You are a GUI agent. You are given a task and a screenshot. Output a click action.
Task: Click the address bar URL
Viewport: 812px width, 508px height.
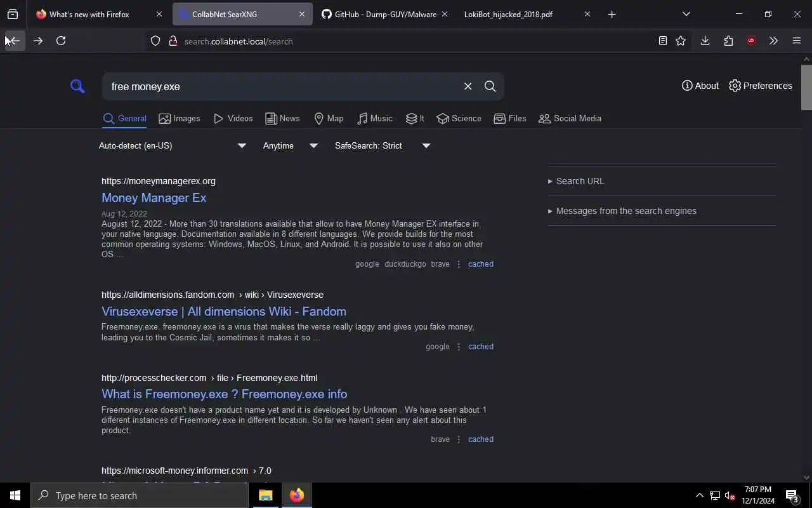pyautogui.click(x=239, y=41)
